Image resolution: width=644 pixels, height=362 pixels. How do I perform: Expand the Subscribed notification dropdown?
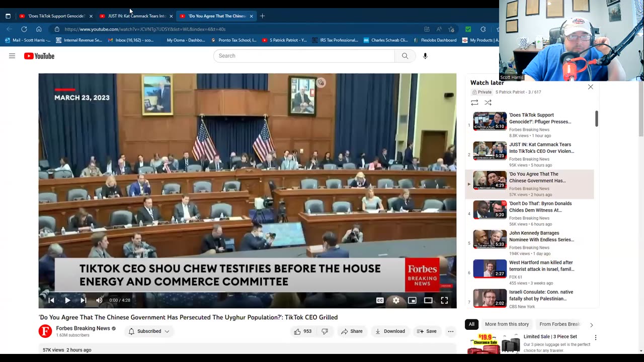(x=149, y=331)
